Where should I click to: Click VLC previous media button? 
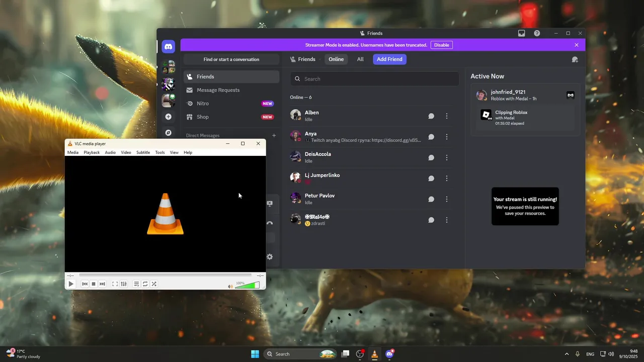click(x=85, y=284)
